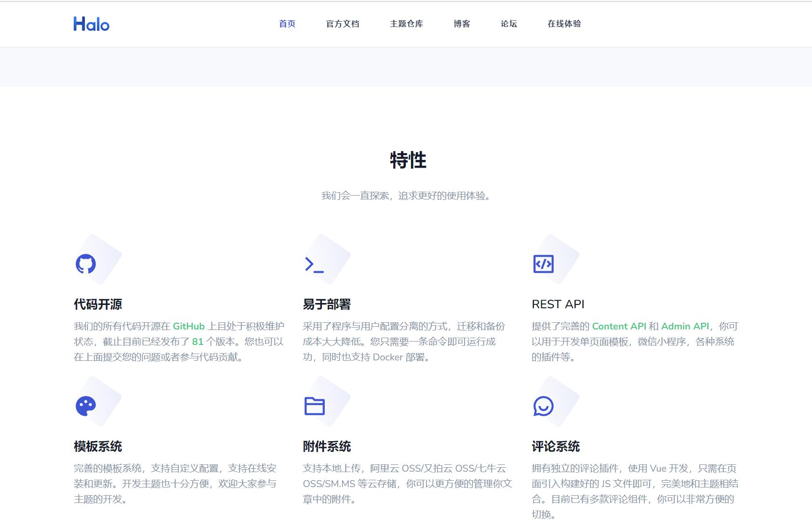Click the 代码开源 feature heading

click(98, 304)
